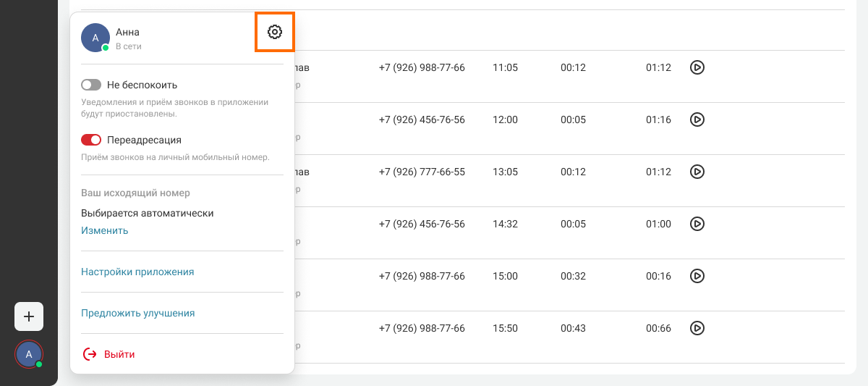Enable the Не беспокоить toggle
Image resolution: width=868 pixels, height=386 pixels.
point(91,85)
